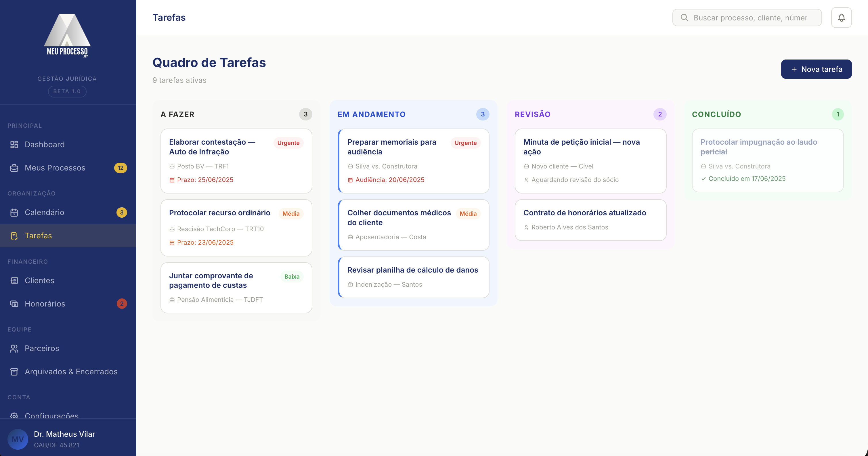
Task: Click the CONCLUÍDO column header
Action: pos(716,114)
